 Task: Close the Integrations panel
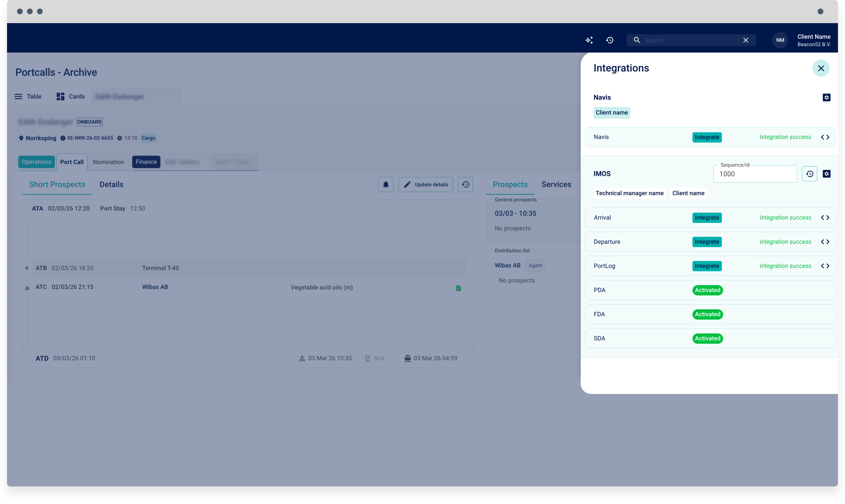coord(821,68)
